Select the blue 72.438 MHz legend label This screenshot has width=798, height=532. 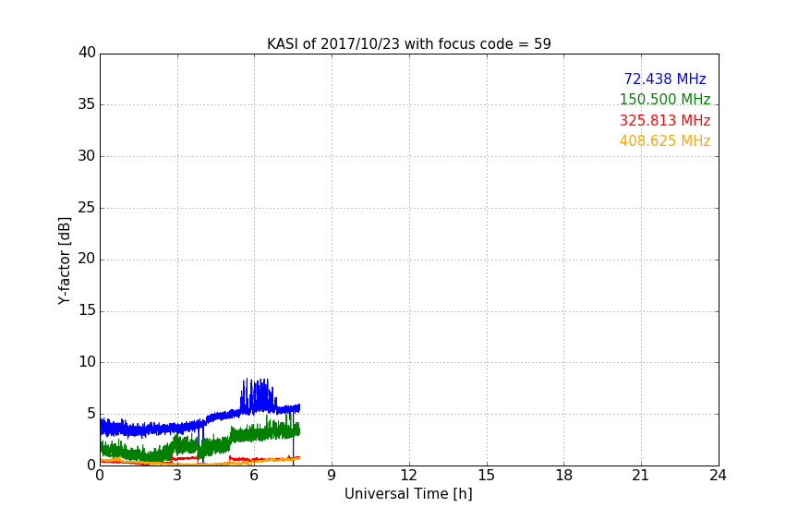click(x=665, y=79)
